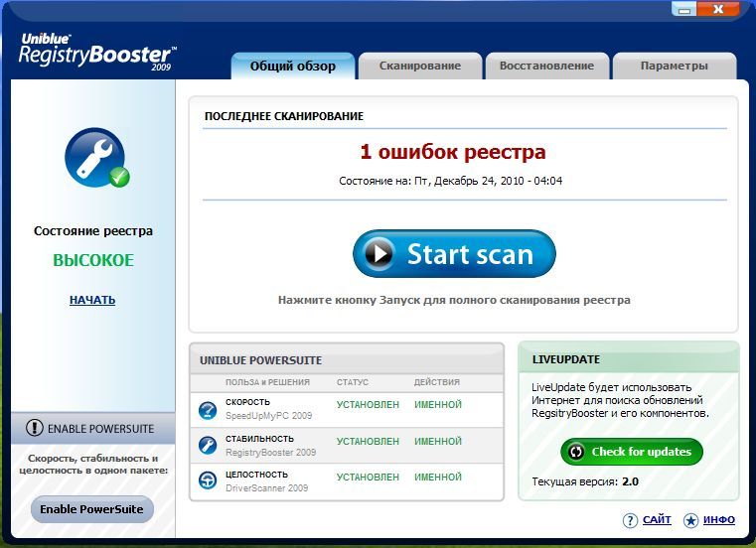Viewport: 756px width, 548px height.
Task: Click УСТАНОВЛЕН status for DriverScanner 2009
Action: pyautogui.click(x=368, y=477)
